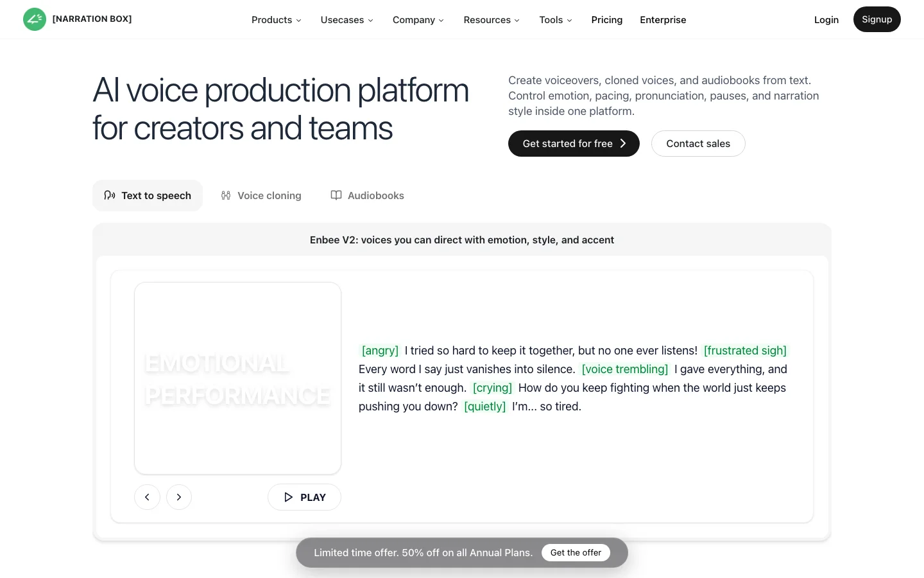Click the [quietly] emotion tag
The width and height of the screenshot is (924, 578).
(x=485, y=407)
